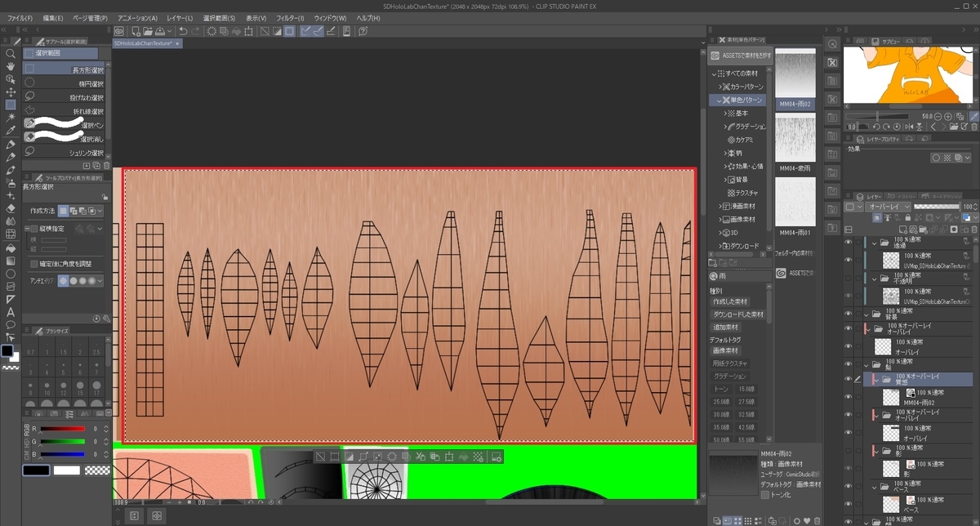Select the Eyedropper tool
The height and width of the screenshot is (526, 980).
[x=11, y=131]
